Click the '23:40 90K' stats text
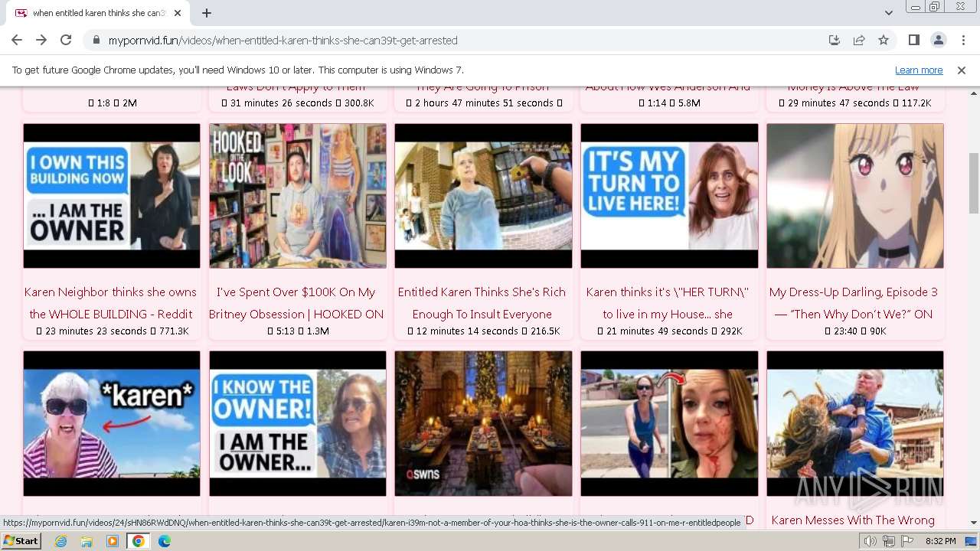Viewport: 980px width, 551px height. [x=855, y=331]
